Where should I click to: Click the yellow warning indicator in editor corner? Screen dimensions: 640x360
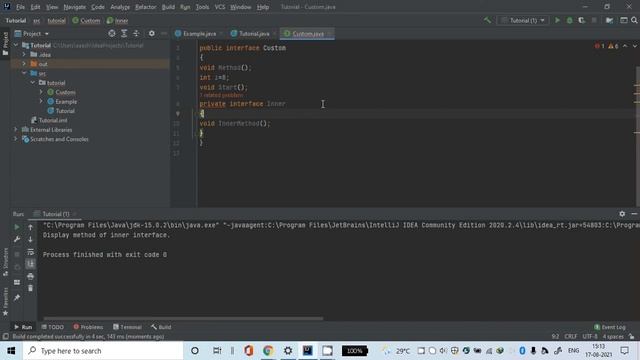click(x=613, y=46)
